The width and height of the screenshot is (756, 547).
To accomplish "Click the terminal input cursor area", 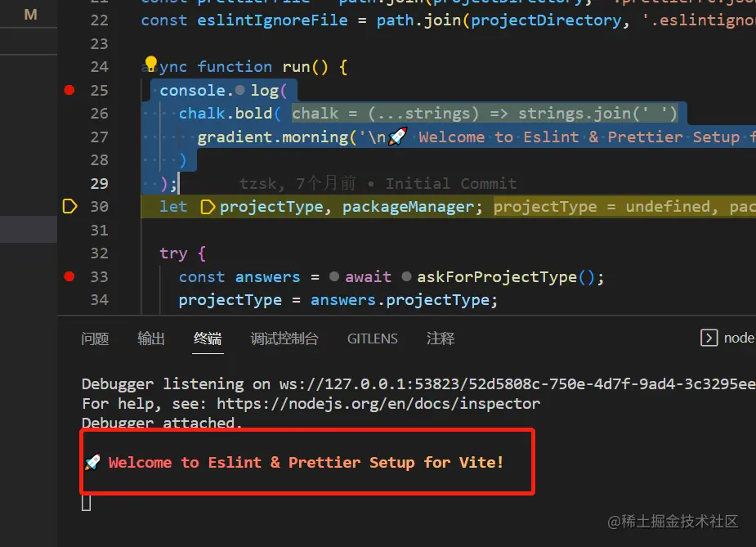I will (x=86, y=502).
